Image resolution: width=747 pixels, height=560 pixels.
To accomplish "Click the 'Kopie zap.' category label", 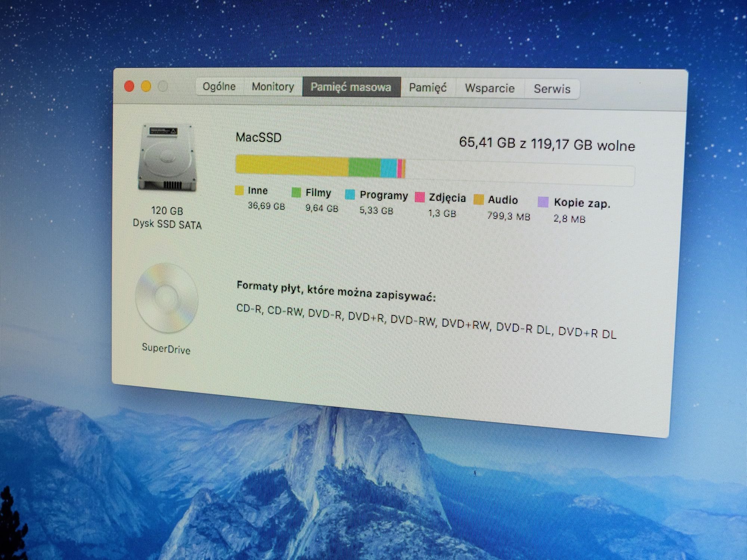I will pos(582,203).
